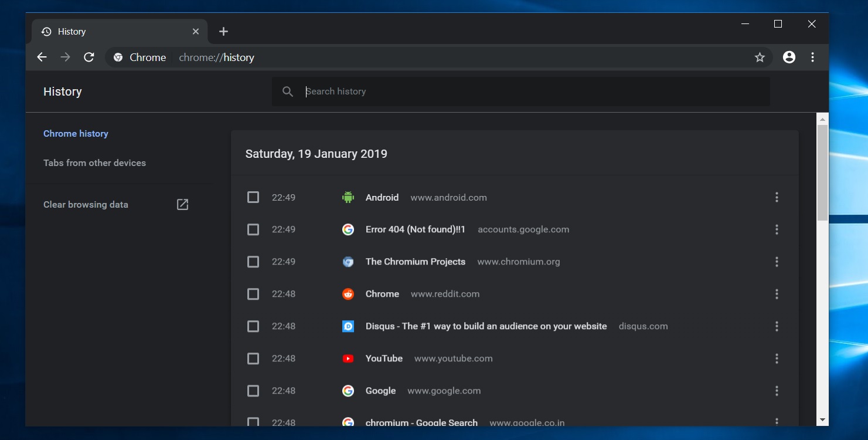This screenshot has width=868, height=440.
Task: Open Tabs from other devices
Action: click(94, 163)
